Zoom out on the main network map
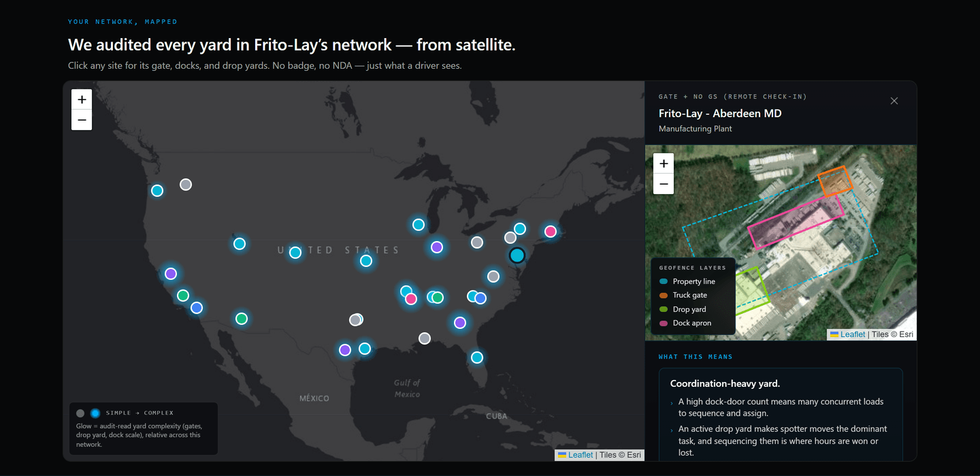Screen dimensions: 980x476 82,120
